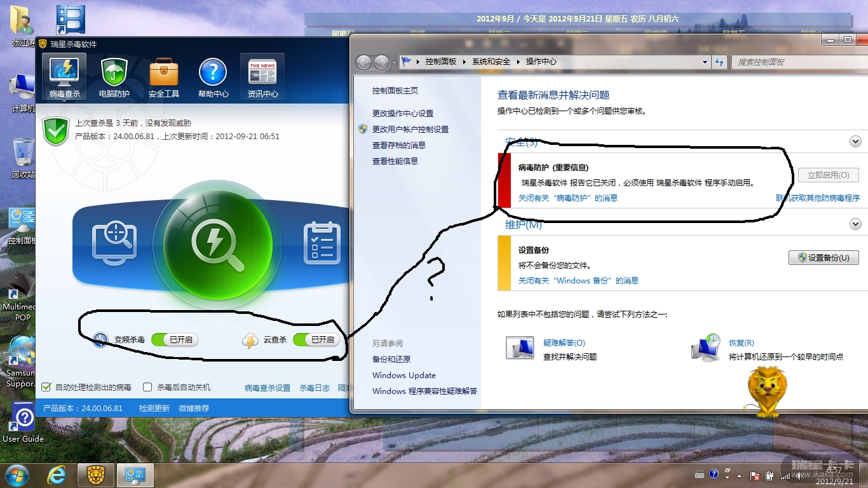Open the 安全工具 security tools tab
868x488 pixels.
[164, 77]
